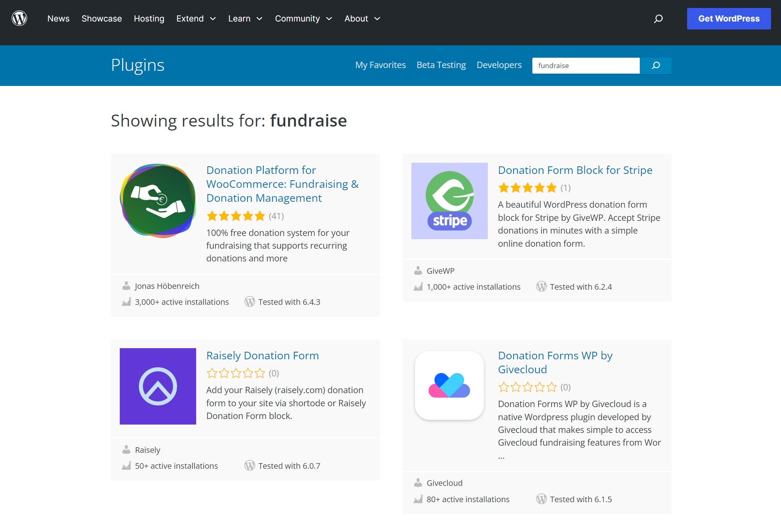Click the text 50+ active installations
This screenshot has width=781, height=532.
[x=176, y=466]
